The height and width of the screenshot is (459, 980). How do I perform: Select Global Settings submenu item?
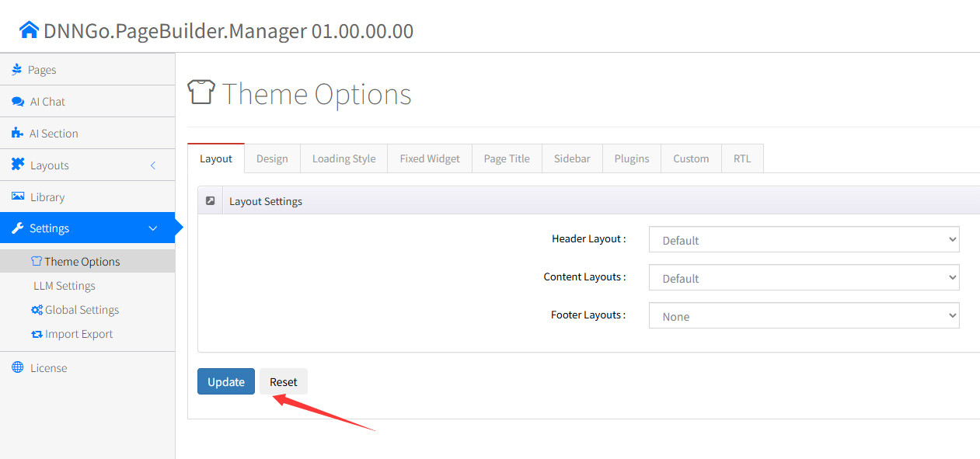click(x=87, y=310)
